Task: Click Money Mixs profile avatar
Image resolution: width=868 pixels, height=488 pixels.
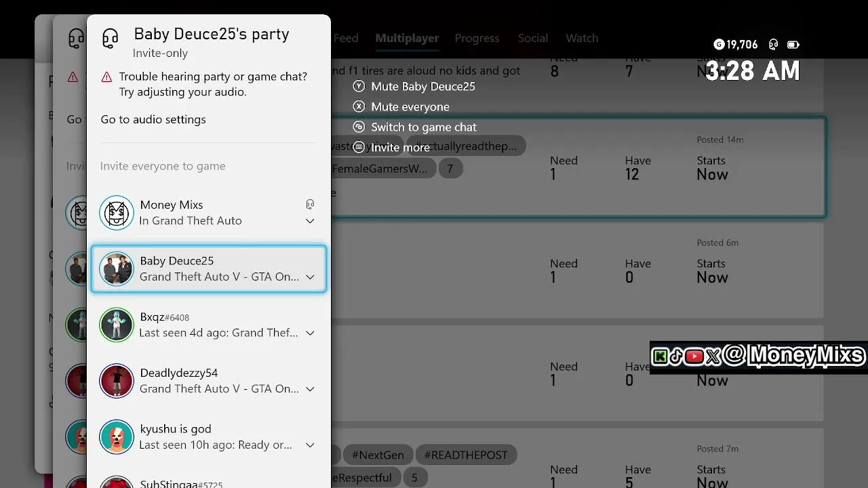Action: click(x=117, y=213)
